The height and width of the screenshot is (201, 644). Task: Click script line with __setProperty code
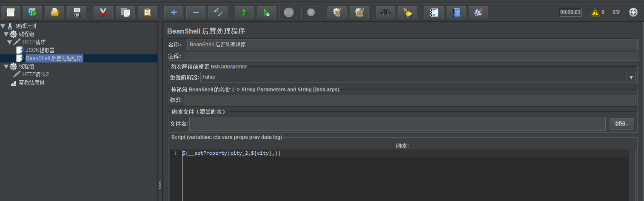(231, 153)
